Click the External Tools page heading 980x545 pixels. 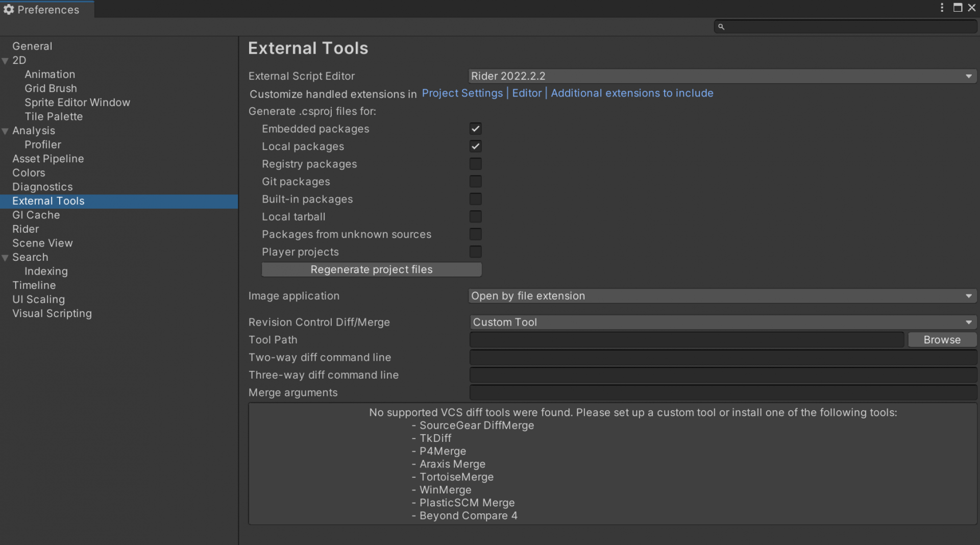pos(308,48)
